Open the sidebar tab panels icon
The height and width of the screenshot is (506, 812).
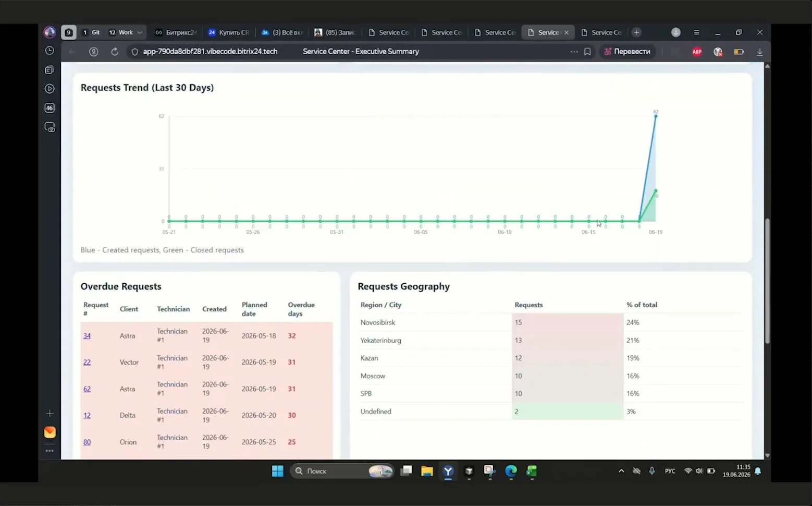tap(50, 70)
